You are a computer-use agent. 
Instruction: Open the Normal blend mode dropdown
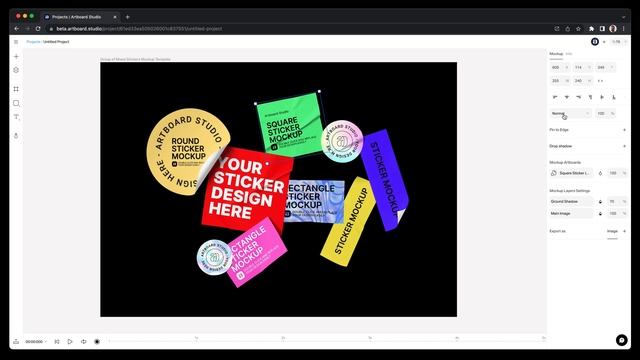tap(570, 113)
